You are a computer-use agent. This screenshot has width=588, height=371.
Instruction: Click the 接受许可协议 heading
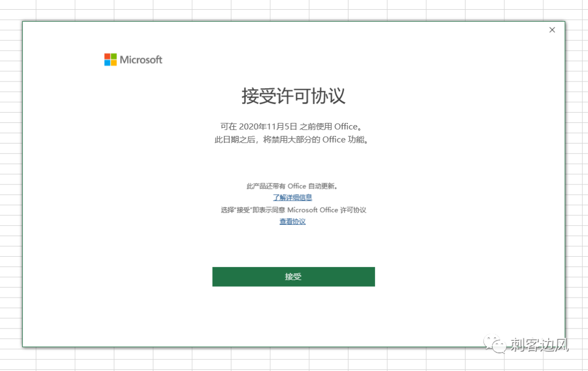(x=293, y=96)
